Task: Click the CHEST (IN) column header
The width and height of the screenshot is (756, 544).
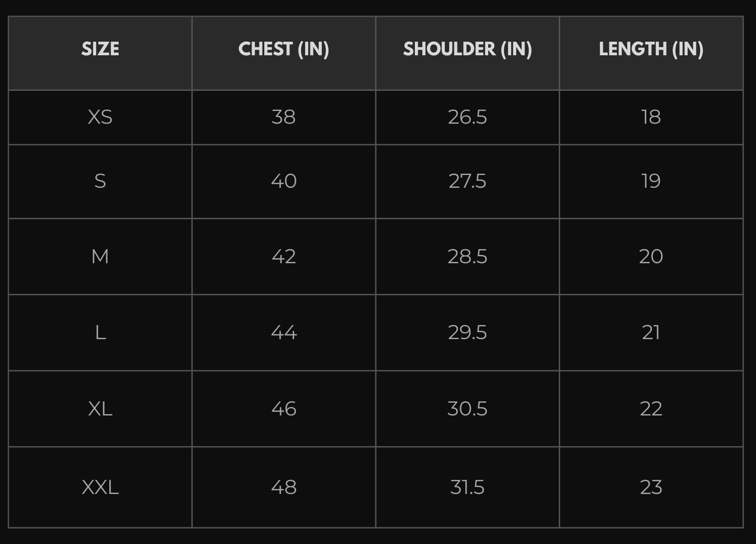Action: point(284,49)
